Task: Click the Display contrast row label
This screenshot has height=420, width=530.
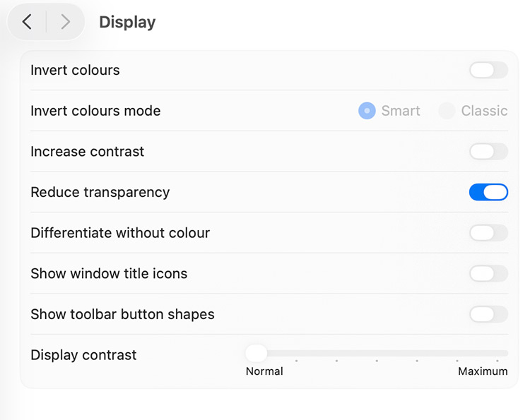Action: click(x=83, y=355)
